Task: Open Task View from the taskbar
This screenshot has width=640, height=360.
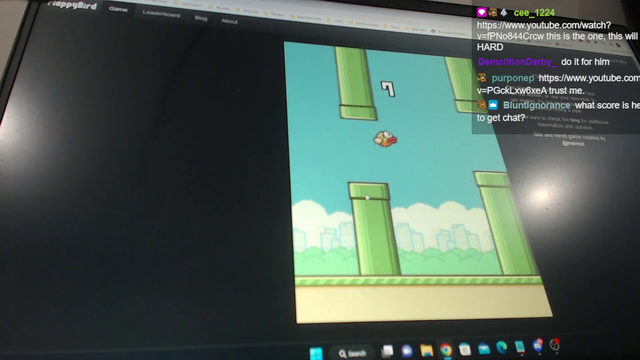Action: point(387,351)
